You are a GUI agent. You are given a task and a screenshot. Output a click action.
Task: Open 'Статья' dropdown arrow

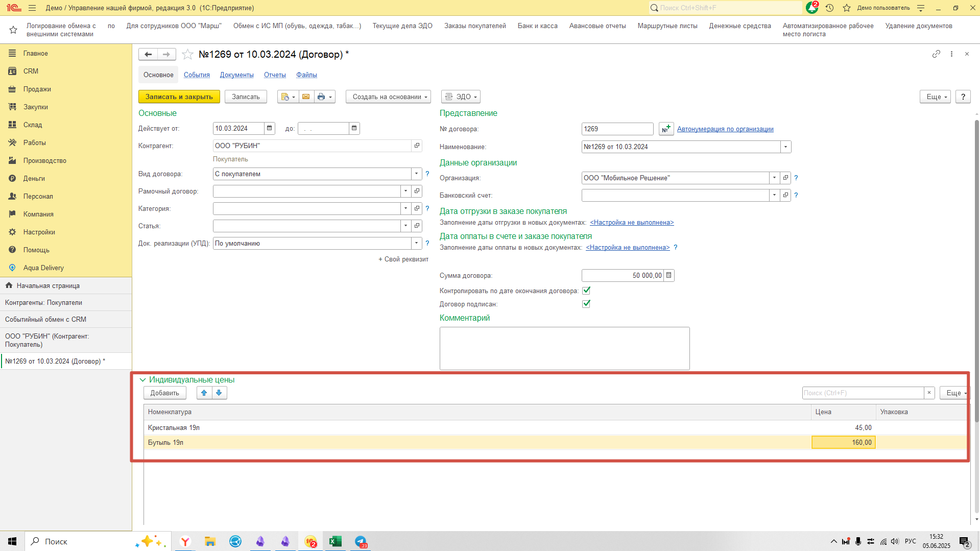406,226
